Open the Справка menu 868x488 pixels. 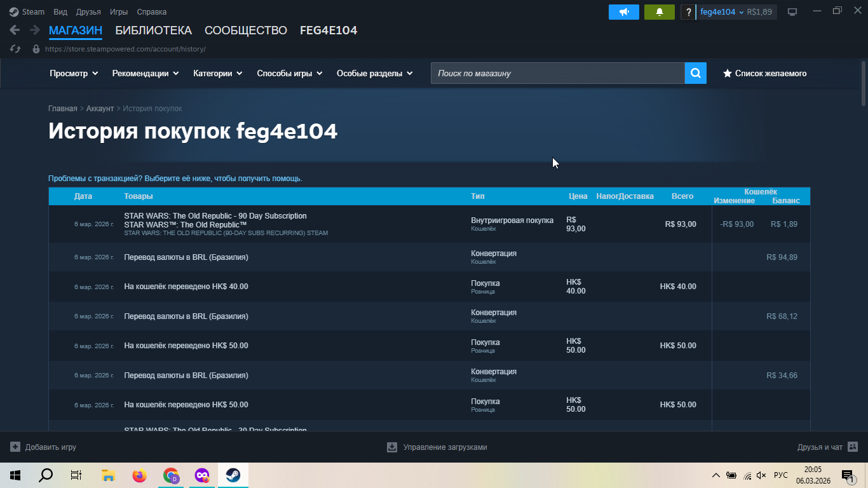(152, 11)
